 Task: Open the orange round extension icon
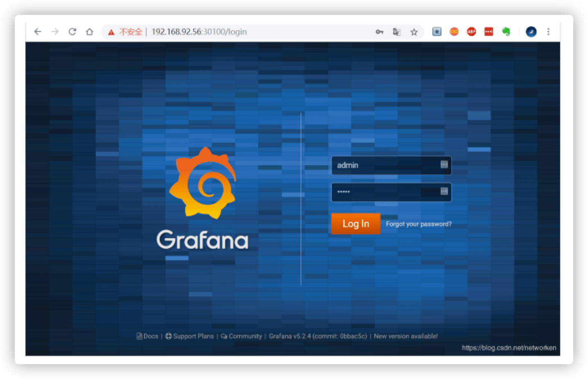coord(454,32)
